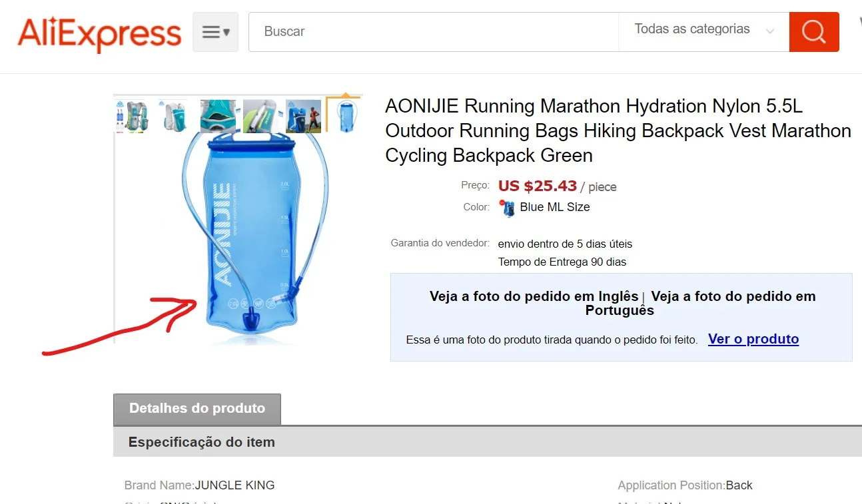Viewport: 862px width, 504px height.
Task: Go to the AliExpress home logo
Action: pos(100,33)
